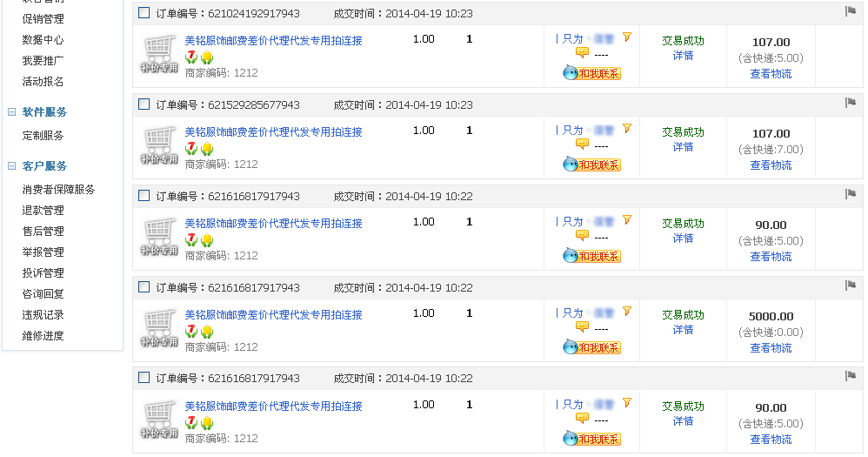868x457 pixels.
Task: Click the 和我联系 Wangwang icon for order 621024192917943
Action: pyautogui.click(x=591, y=73)
